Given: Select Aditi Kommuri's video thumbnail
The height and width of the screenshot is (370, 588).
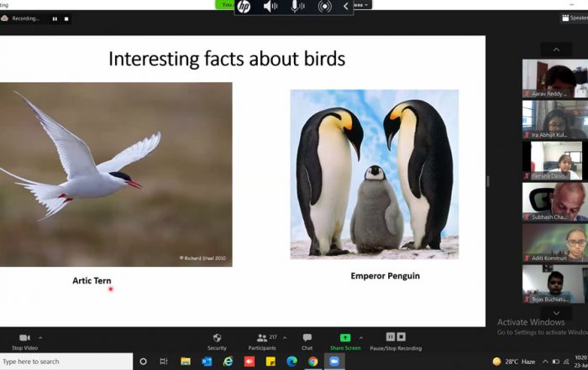Looking at the screenshot, I should [555, 243].
